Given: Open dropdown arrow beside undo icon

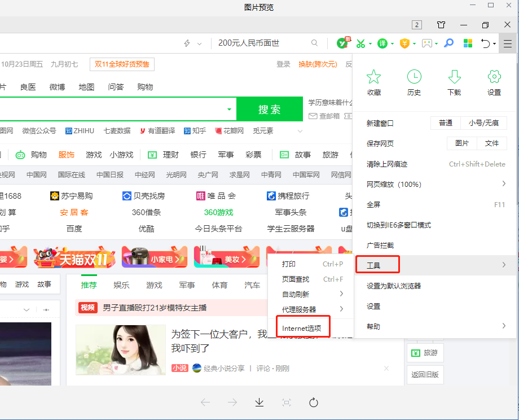Looking at the screenshot, I should click(494, 43).
